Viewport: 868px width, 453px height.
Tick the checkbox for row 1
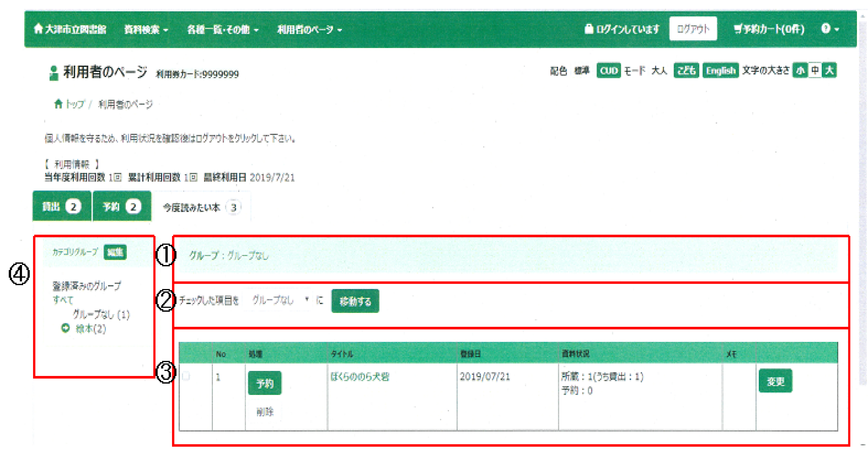coord(186,376)
